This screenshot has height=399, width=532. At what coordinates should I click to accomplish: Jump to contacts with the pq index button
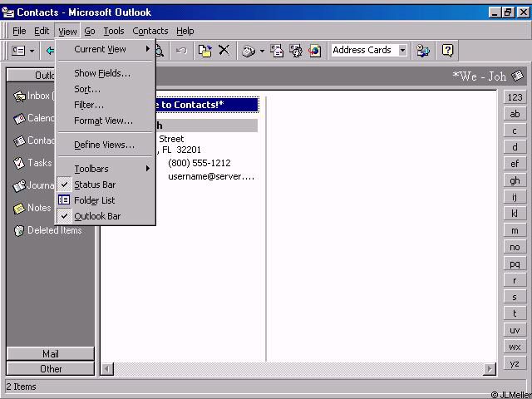click(x=515, y=264)
